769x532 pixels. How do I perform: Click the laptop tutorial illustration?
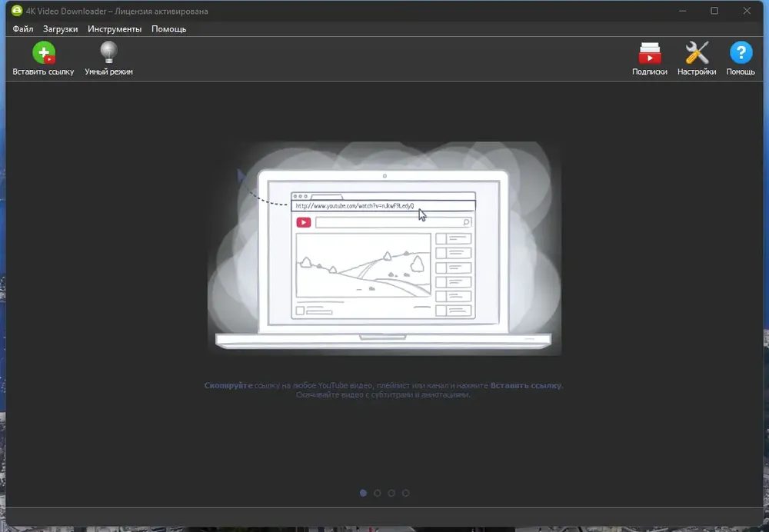pyautogui.click(x=384, y=248)
